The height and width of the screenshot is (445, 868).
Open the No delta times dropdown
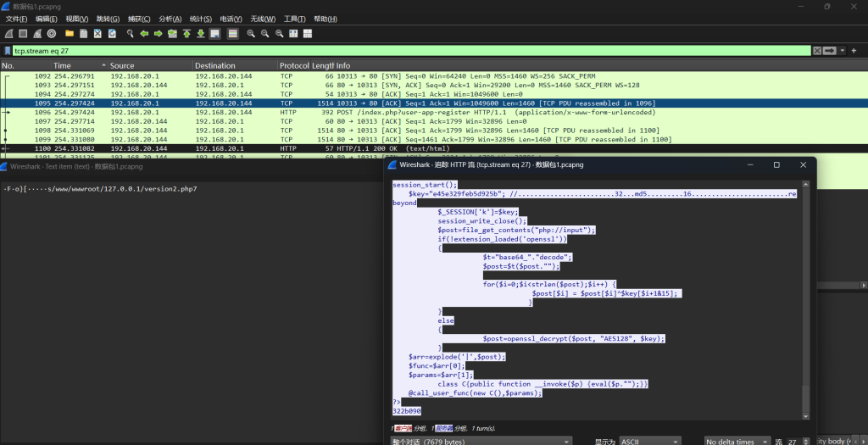click(x=737, y=442)
